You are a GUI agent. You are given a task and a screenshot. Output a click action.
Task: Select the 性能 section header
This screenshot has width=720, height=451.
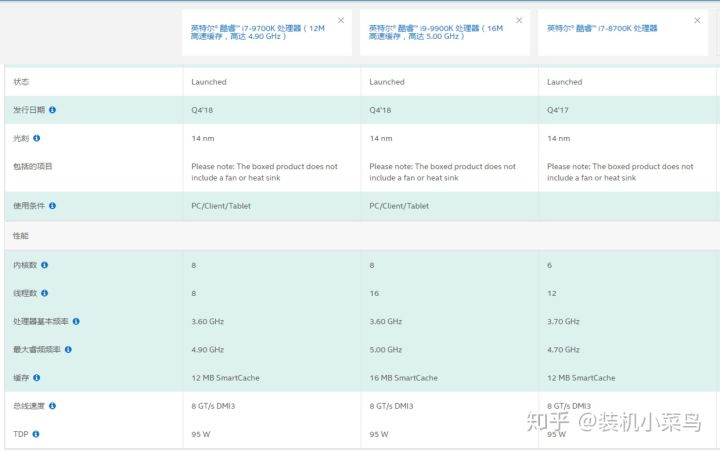(x=21, y=236)
